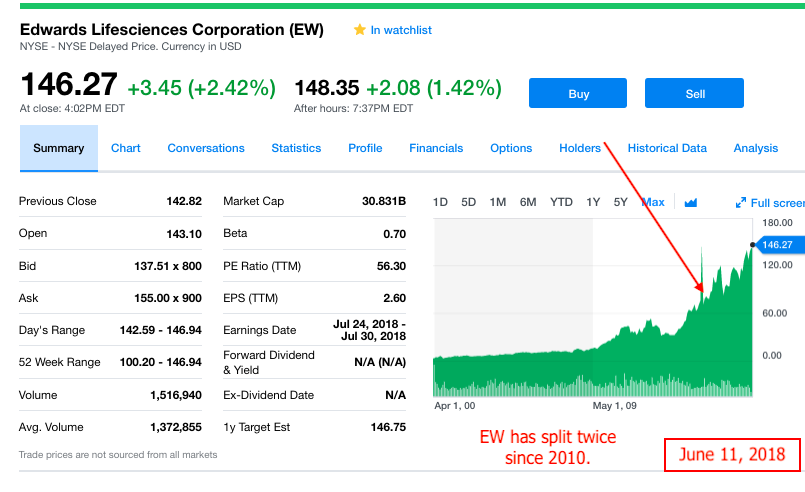Click the 180.00 y-axis label

[x=777, y=223]
